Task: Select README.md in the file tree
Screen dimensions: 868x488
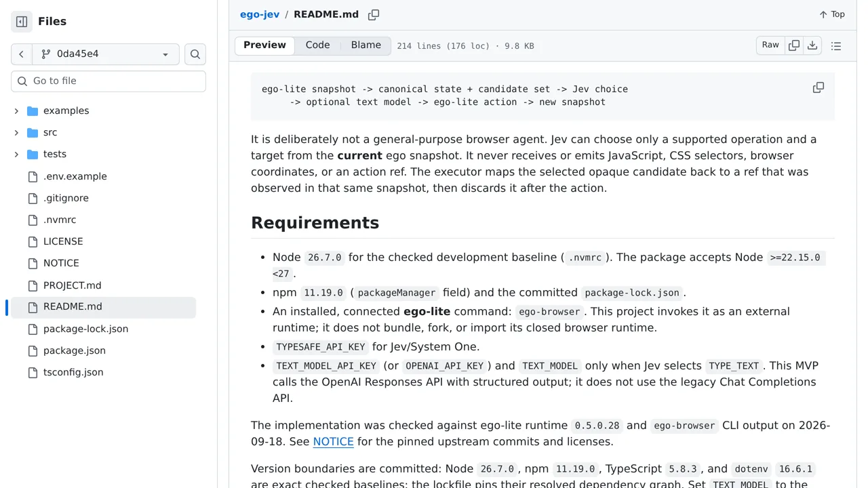Action: click(x=102, y=307)
